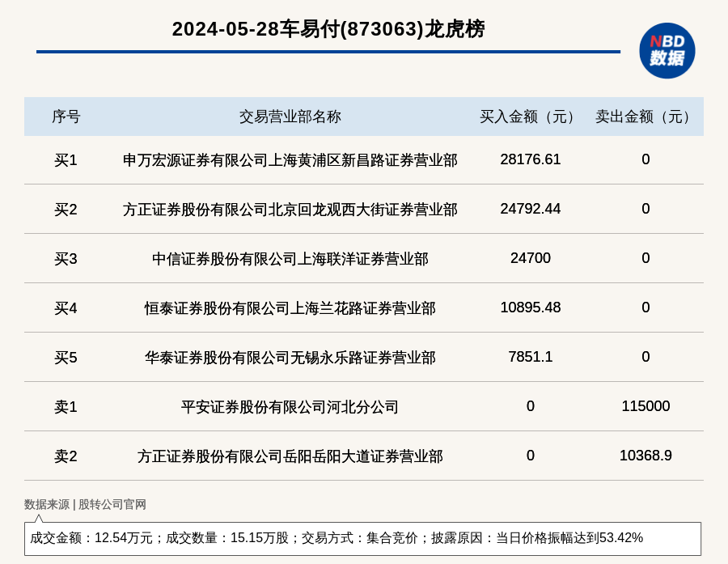Select sell amount 10368.9
Viewport: 728px width, 564px height.
[645, 456]
